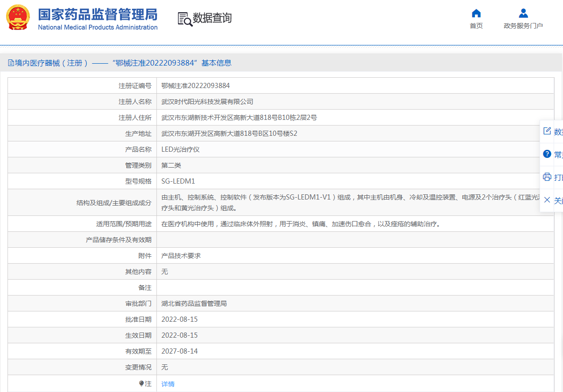Click the 管理类别 label
This screenshot has height=392, width=563.
coord(138,165)
